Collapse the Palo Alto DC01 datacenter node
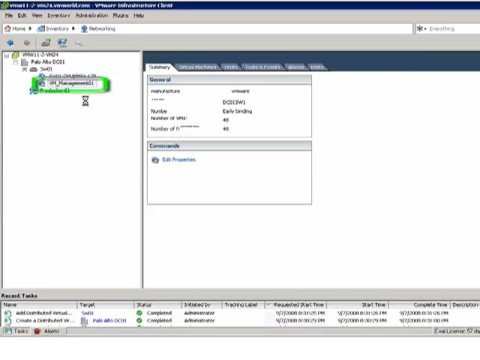This screenshot has height=360, width=480. pyautogui.click(x=15, y=62)
